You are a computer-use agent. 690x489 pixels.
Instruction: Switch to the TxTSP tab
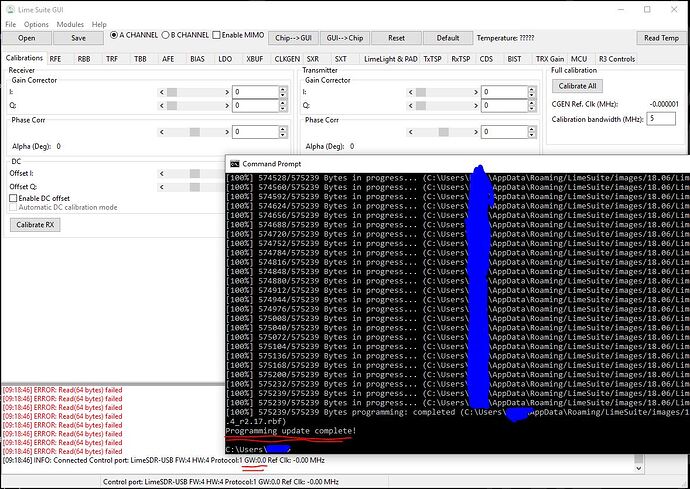point(432,59)
